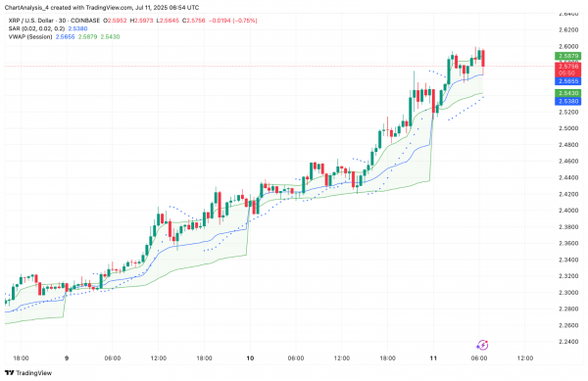Click the green 2.5430 lower band label
The height and width of the screenshot is (381, 588).
click(568, 93)
